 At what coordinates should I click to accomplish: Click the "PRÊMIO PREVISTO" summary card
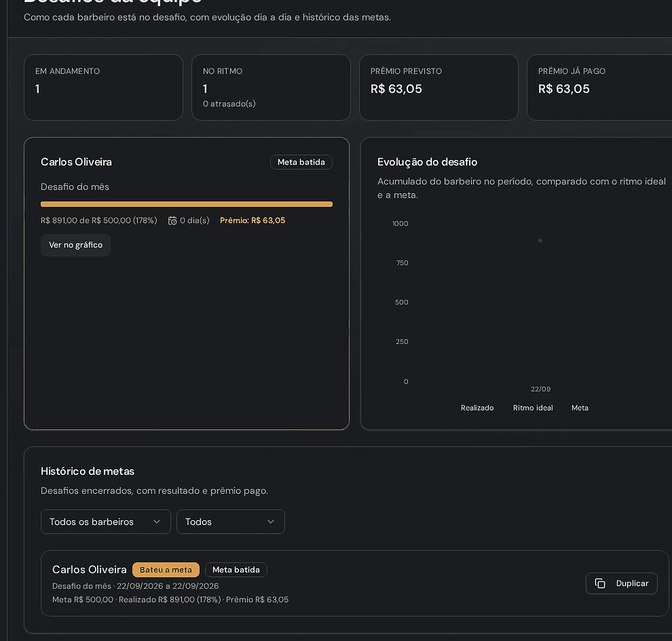click(438, 88)
